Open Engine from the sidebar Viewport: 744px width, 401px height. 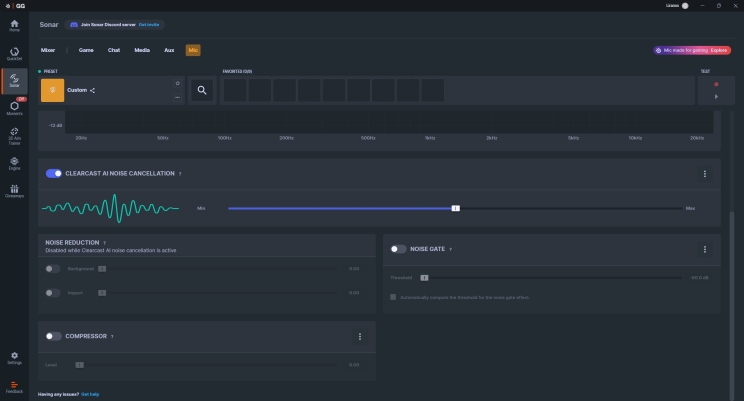click(14, 162)
